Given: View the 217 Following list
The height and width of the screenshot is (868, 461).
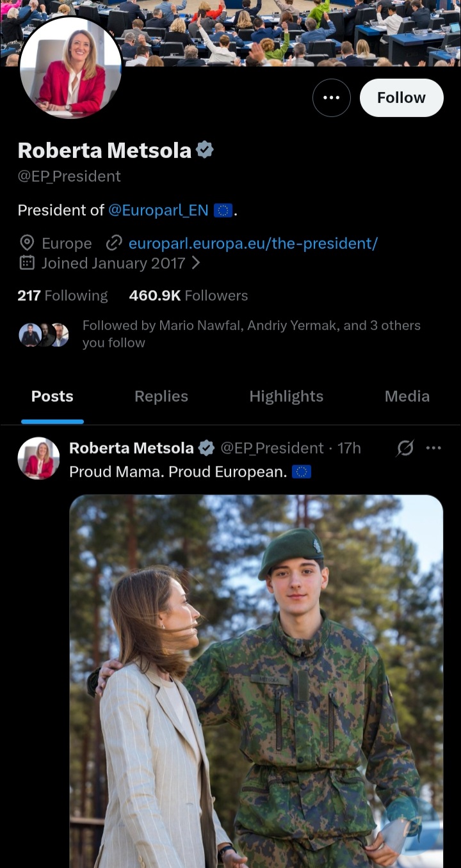Looking at the screenshot, I should pos(63,296).
